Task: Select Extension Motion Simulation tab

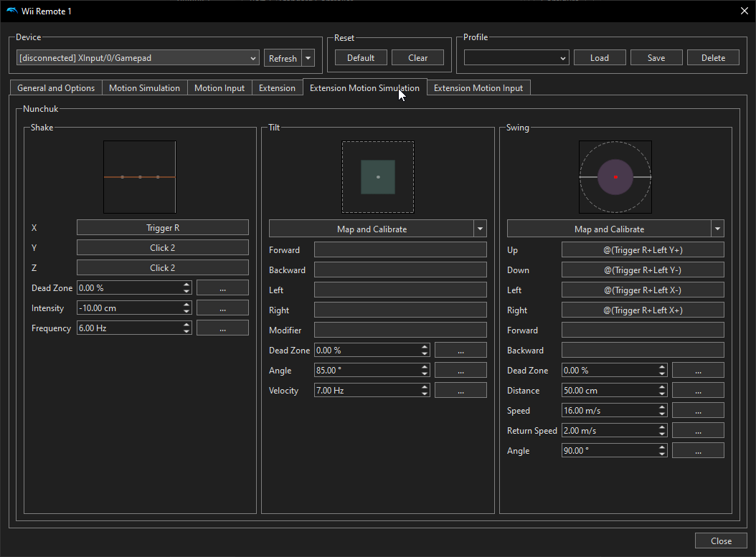Action: [364, 87]
